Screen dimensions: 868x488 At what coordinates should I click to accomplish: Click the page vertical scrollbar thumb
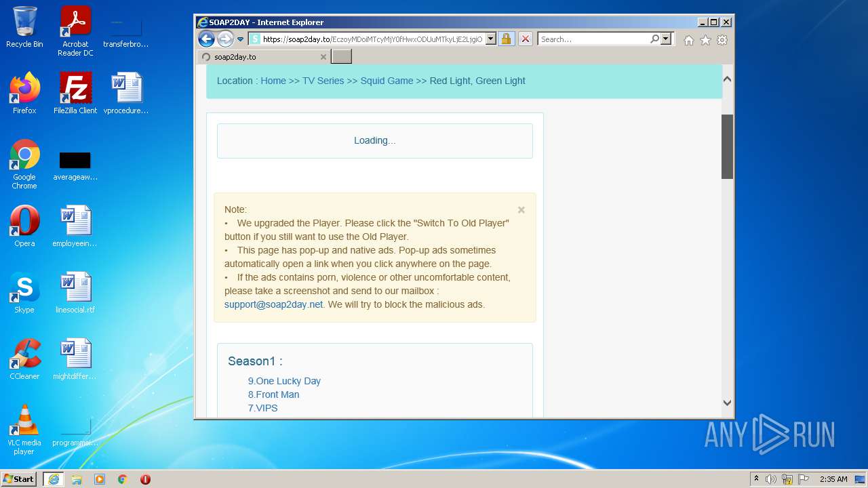[x=727, y=146]
